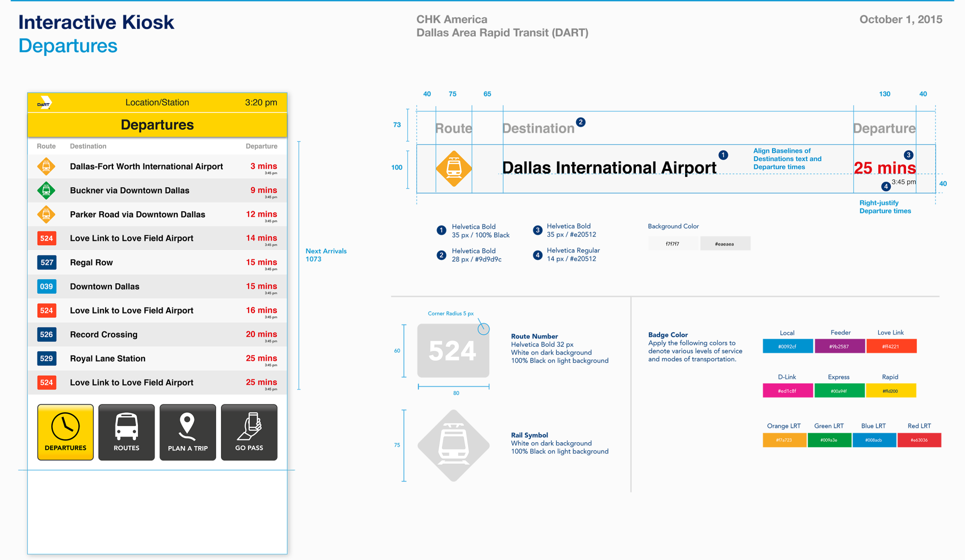Screen dimensions: 965x560
Task: Select the Royal Lane Station destination
Action: (108, 358)
